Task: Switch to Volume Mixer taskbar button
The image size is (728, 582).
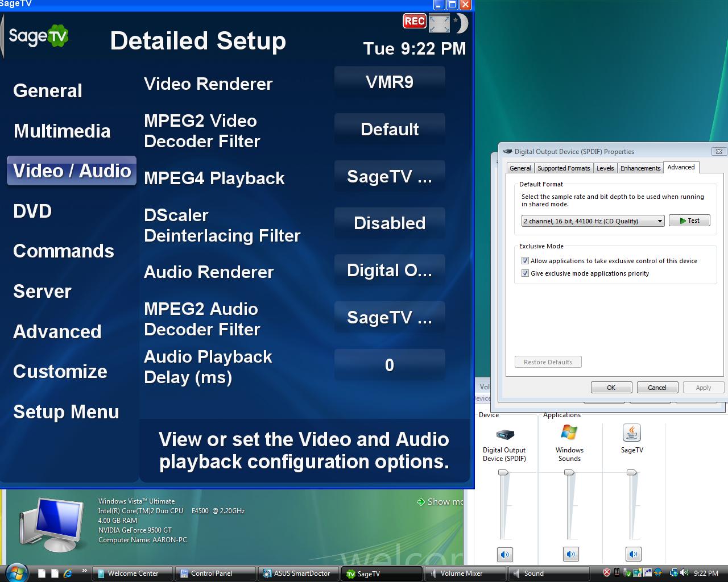Action: (465, 573)
